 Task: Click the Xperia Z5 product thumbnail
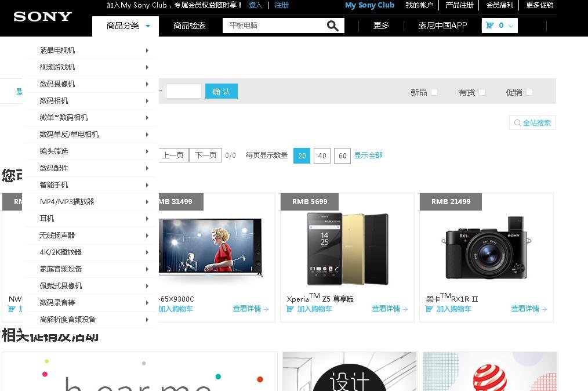pos(347,248)
